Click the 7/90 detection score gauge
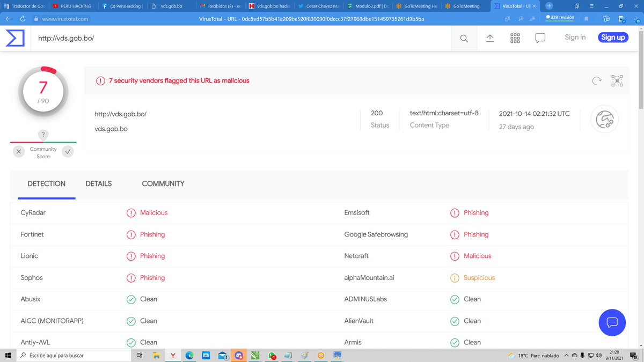Image resolution: width=644 pixels, height=362 pixels. [43, 92]
